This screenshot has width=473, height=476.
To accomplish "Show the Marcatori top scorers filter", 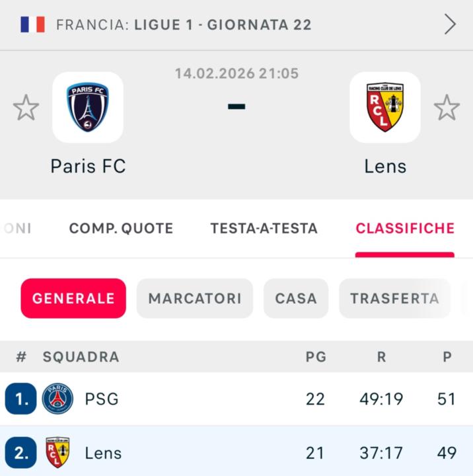I will (195, 298).
